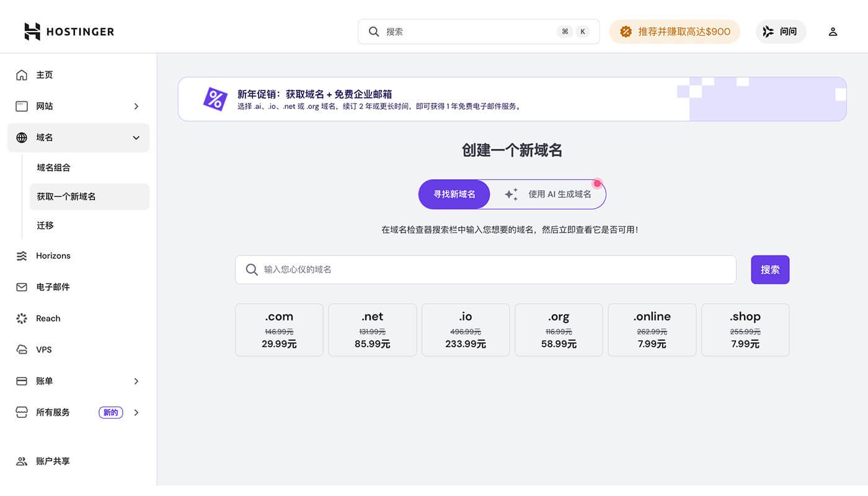
Task: Open the Hostinger home page icon
Action: pos(20,74)
